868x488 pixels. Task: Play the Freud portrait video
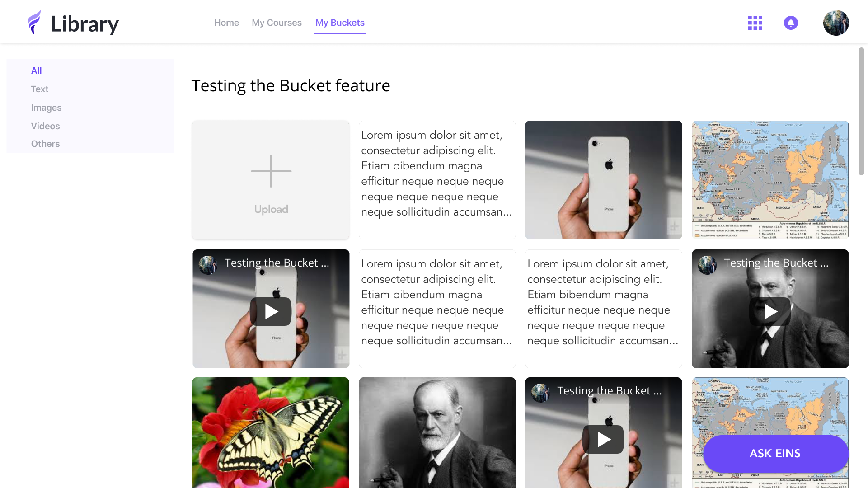[x=770, y=311]
